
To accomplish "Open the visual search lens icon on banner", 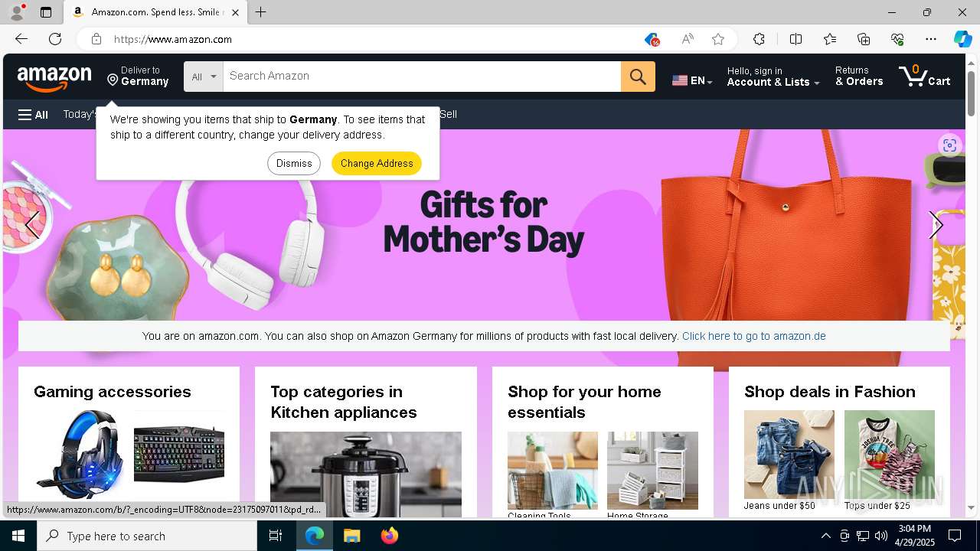I will pyautogui.click(x=949, y=145).
